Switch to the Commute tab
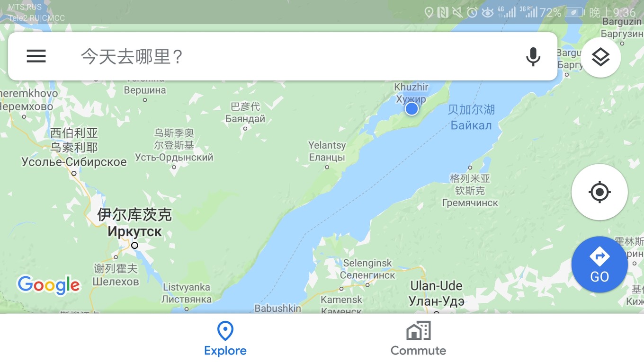The image size is (644, 362). tap(418, 338)
